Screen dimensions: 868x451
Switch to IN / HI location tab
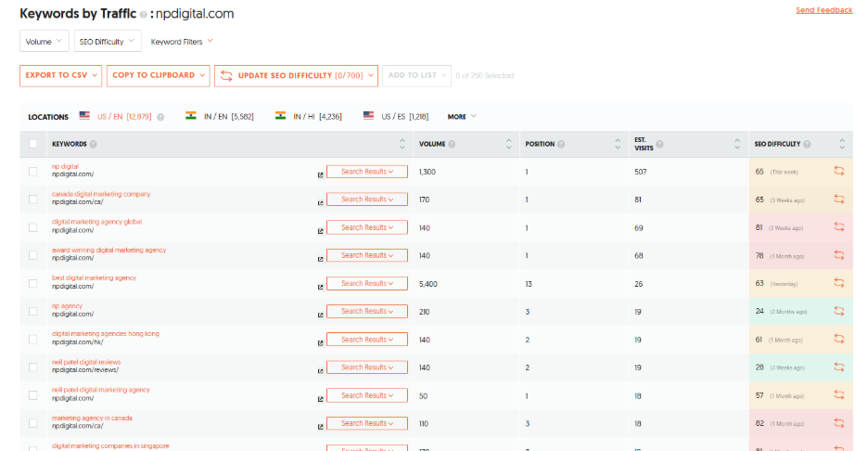click(308, 116)
